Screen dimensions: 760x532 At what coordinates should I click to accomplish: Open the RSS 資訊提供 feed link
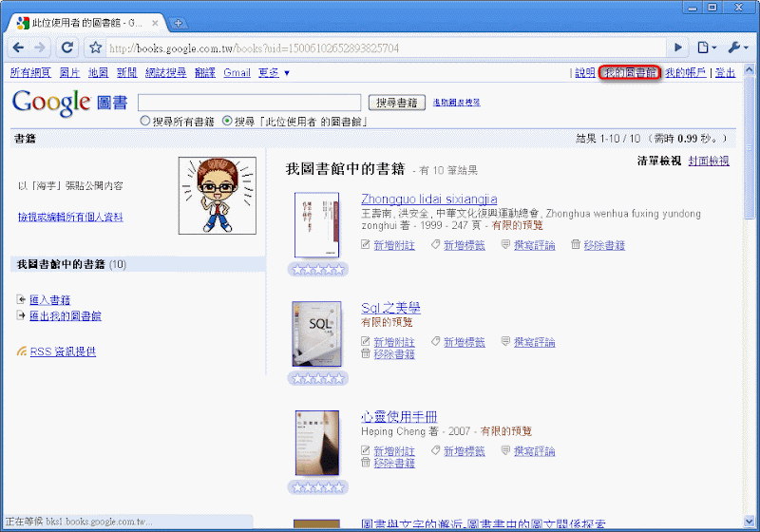[63, 351]
